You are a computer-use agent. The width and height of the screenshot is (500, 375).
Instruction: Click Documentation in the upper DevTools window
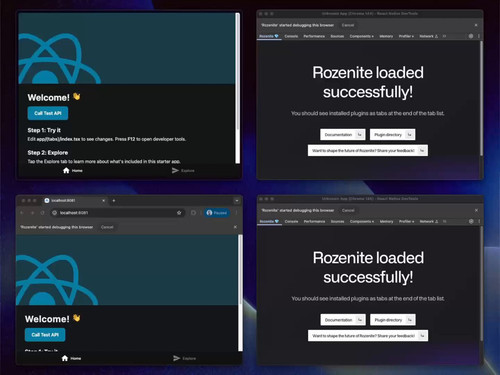pyautogui.click(x=343, y=135)
